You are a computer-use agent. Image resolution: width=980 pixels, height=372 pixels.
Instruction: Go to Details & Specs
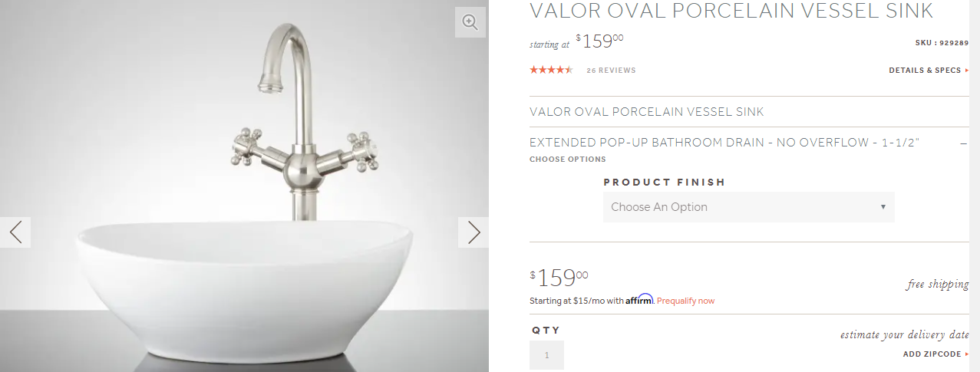pyautogui.click(x=925, y=71)
